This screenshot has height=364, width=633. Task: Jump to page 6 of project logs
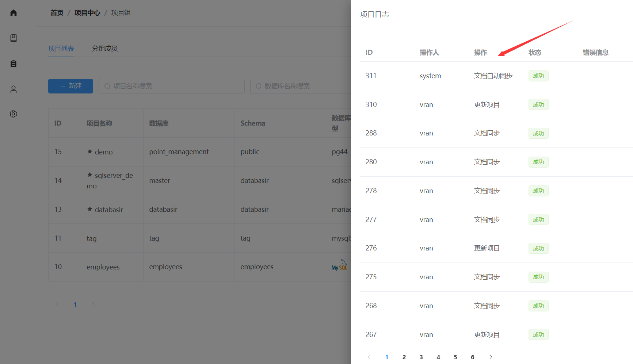tap(472, 357)
